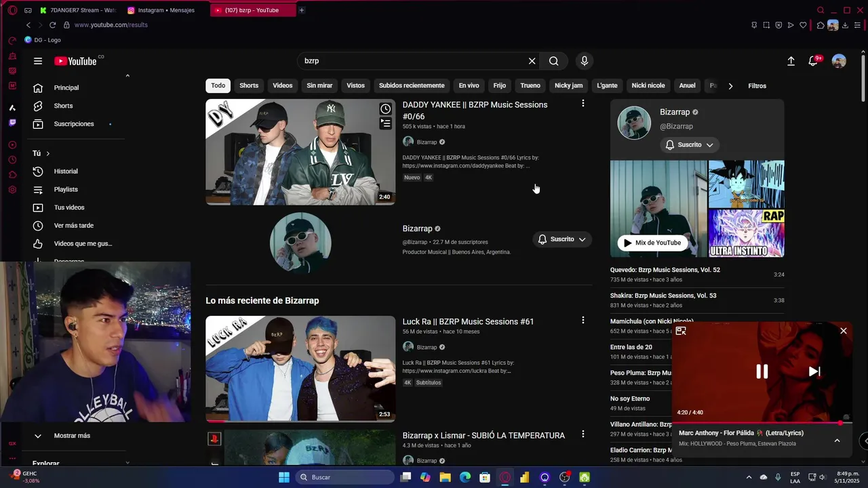The image size is (868, 488).
Task: Select the Todo filter chip
Action: click(218, 86)
